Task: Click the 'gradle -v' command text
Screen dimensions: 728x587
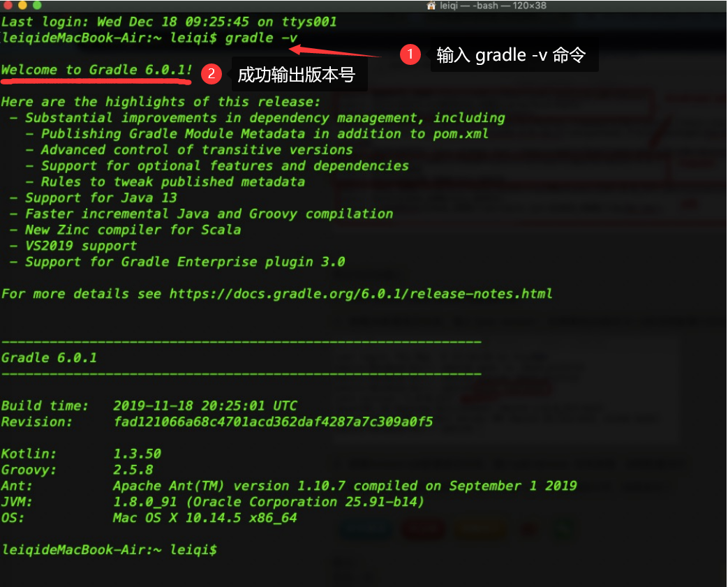Action: pyautogui.click(x=261, y=38)
